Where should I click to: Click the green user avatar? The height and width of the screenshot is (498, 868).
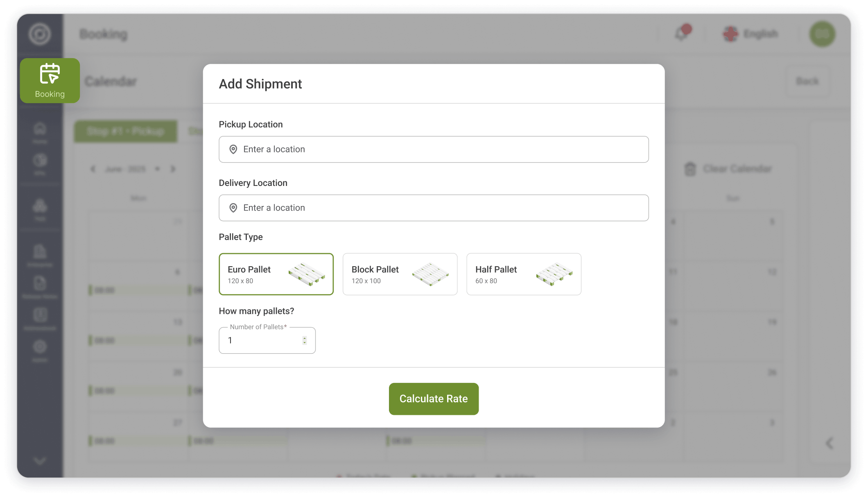(822, 34)
